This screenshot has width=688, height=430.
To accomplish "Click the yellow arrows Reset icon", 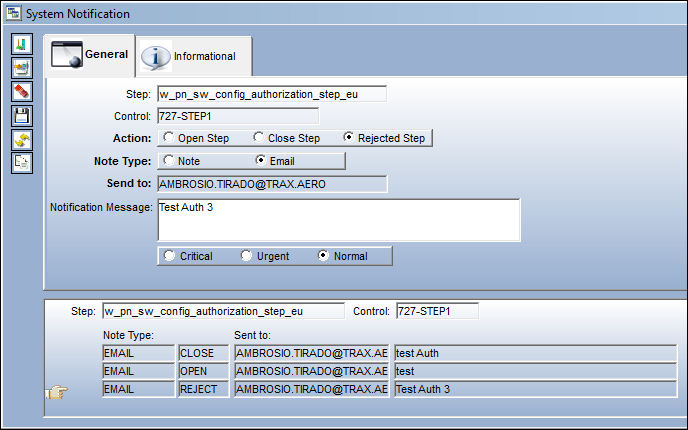I will [x=22, y=140].
